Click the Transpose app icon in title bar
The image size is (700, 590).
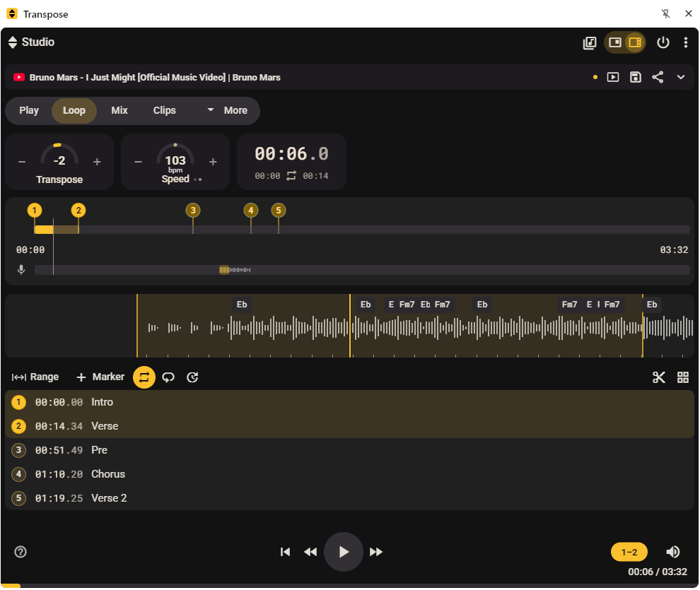[12, 14]
